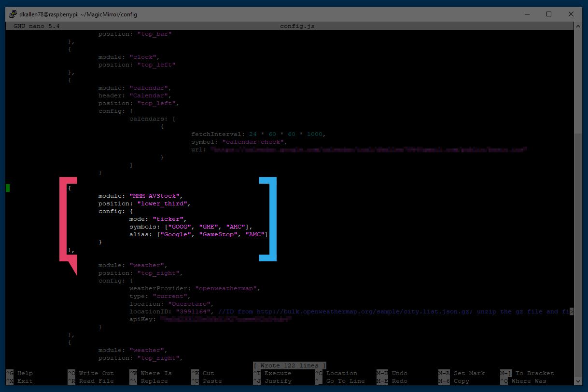Screen dimensions: 588x392
Task: Click the type "current" line
Action: pos(160,296)
